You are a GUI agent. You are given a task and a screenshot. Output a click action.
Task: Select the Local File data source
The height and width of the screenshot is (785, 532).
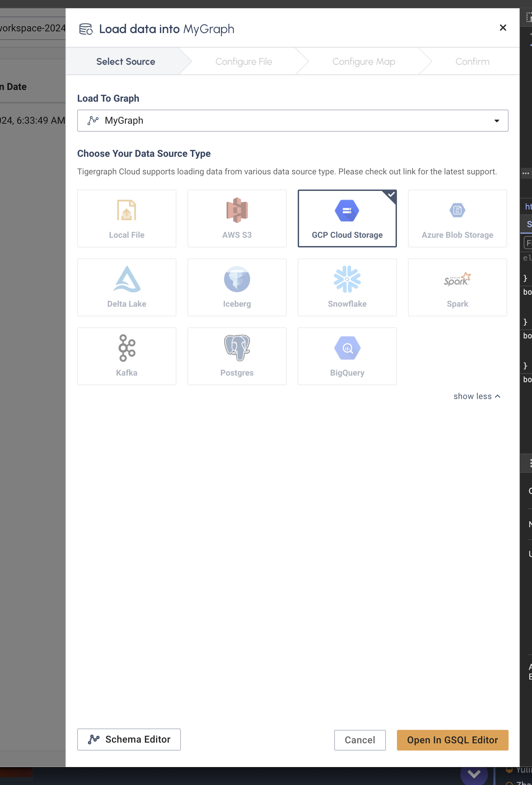(x=127, y=218)
